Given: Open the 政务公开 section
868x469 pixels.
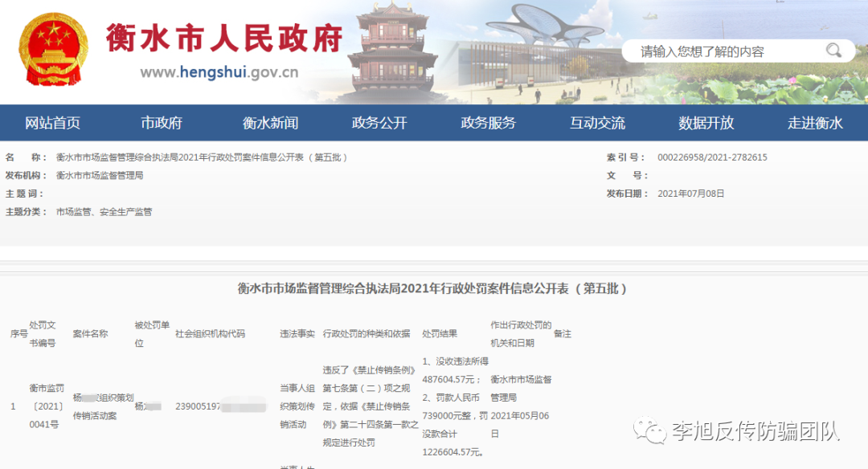Looking at the screenshot, I should click(379, 123).
